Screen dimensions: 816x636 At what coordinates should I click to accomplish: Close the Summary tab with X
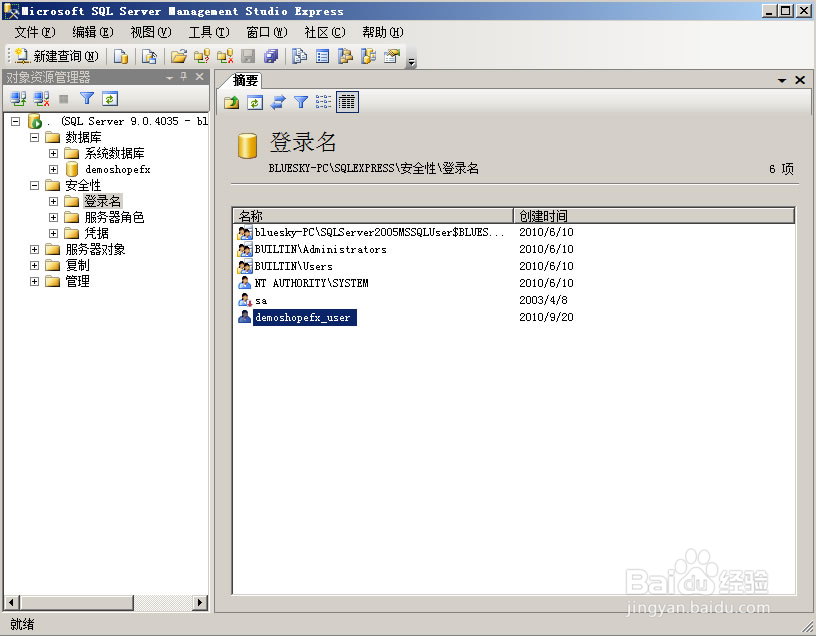point(800,80)
